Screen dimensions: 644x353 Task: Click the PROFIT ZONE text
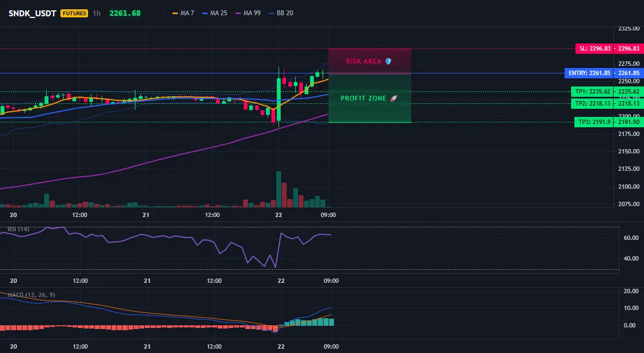click(x=363, y=98)
